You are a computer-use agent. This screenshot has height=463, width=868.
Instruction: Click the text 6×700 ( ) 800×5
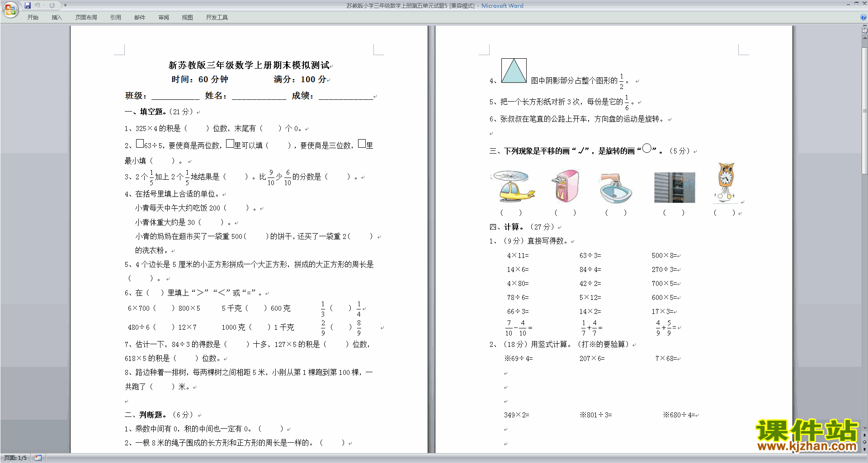point(164,309)
